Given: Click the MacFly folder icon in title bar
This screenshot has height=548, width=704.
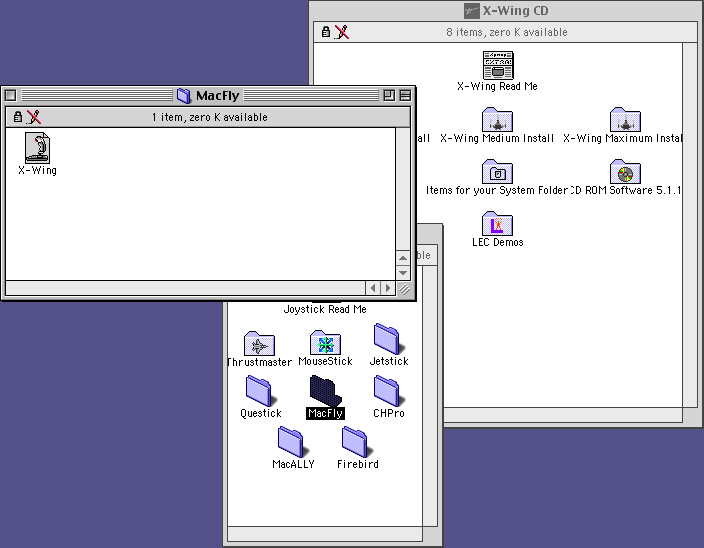Looking at the screenshot, I should click(183, 95).
